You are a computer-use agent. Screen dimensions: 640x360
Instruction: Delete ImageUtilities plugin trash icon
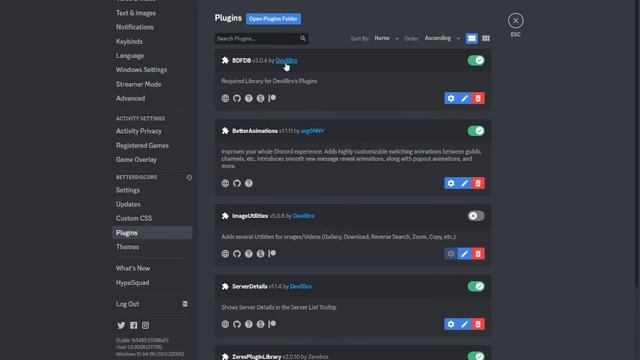(478, 254)
